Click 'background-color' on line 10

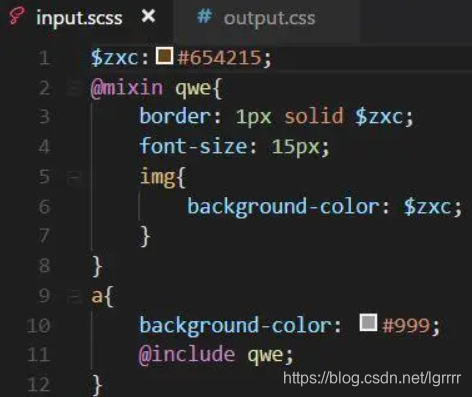coord(235,325)
